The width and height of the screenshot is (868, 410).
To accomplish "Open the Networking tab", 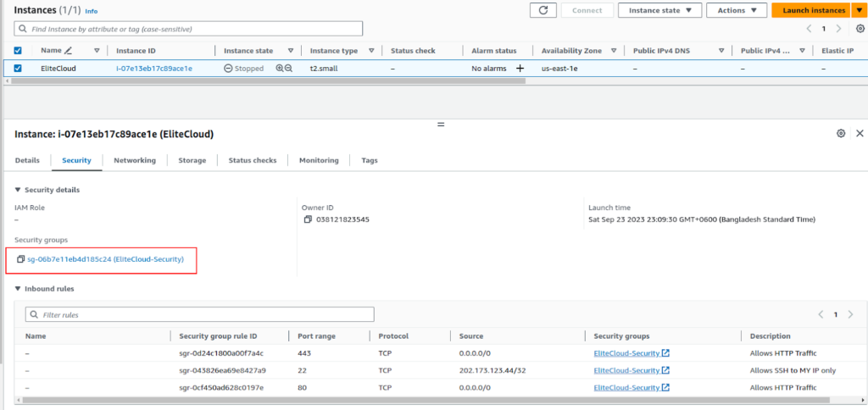I will (135, 160).
